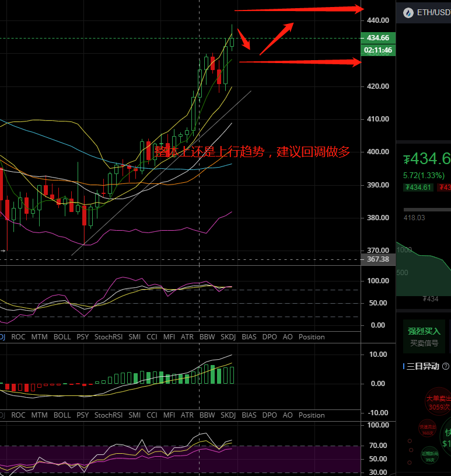The width and height of the screenshot is (451, 476).
Task: Select StochRSI tab in row above the histogram
Action: coord(108,337)
